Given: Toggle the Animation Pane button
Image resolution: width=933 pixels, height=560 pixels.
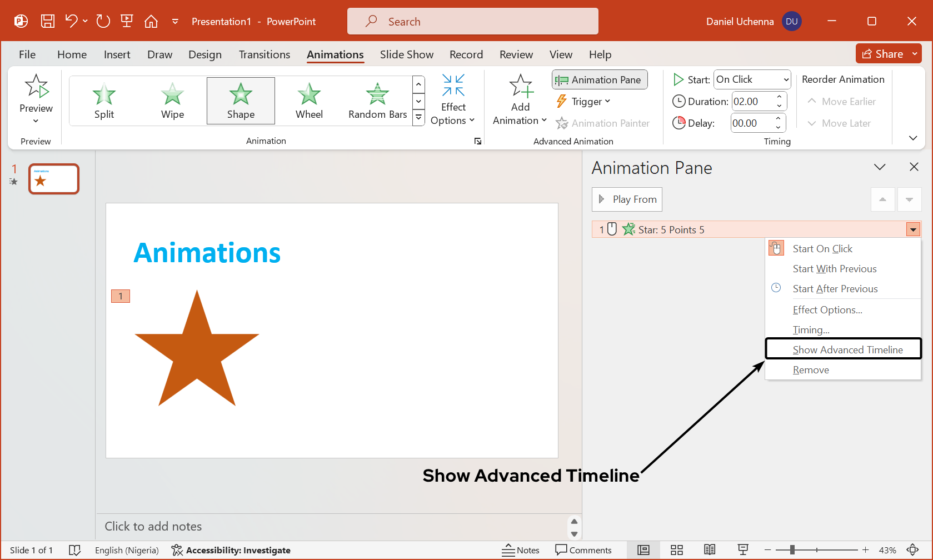Looking at the screenshot, I should click(600, 80).
